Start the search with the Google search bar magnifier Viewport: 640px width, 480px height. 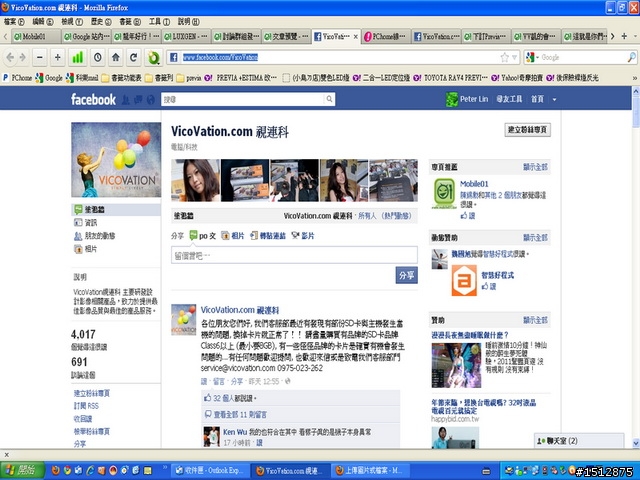pyautogui.click(x=631, y=58)
